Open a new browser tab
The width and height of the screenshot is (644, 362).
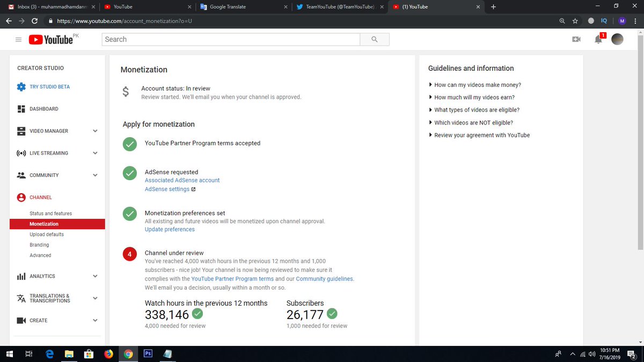click(x=494, y=7)
